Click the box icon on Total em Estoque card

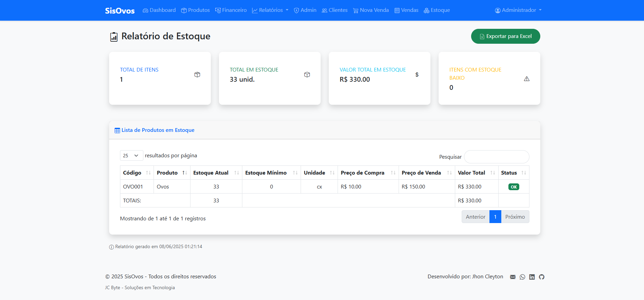click(x=307, y=75)
